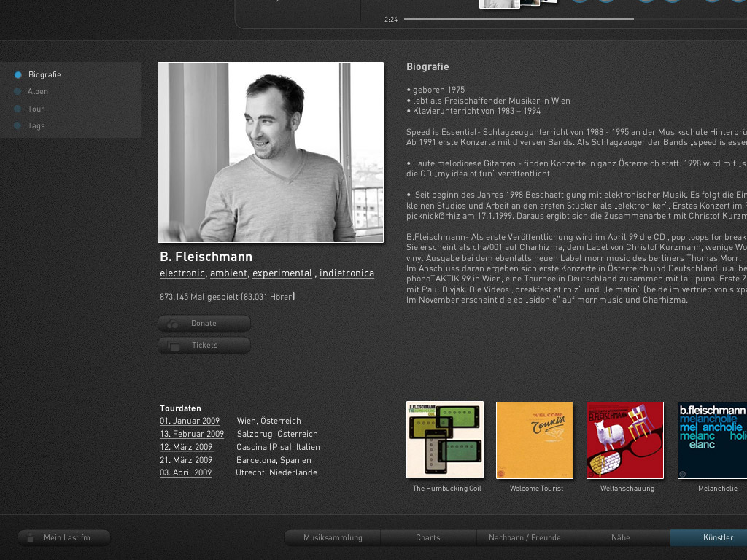
Task: Click the lock icon on Mein Last.fm
Action: [31, 537]
